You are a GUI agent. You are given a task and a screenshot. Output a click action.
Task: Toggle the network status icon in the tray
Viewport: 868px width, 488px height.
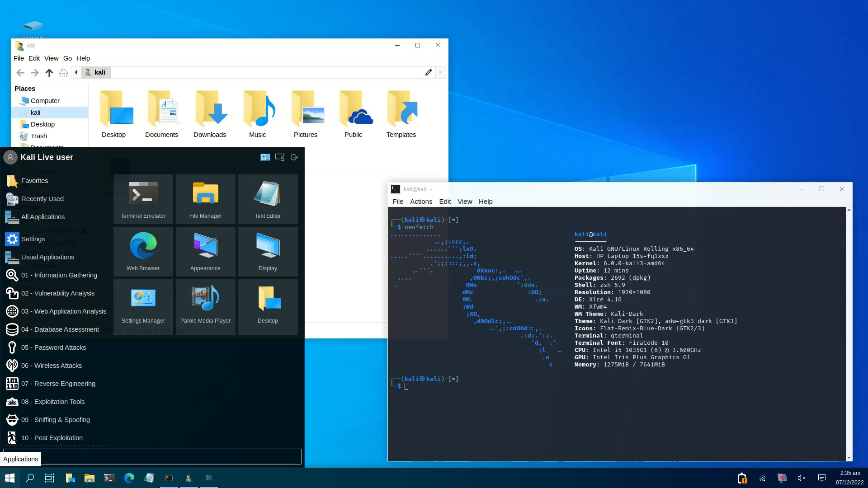tap(762, 478)
